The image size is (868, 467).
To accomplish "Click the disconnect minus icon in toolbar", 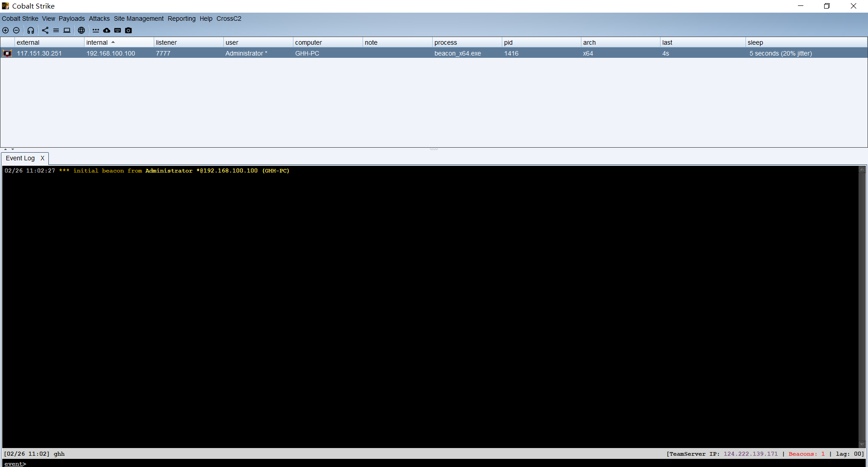I will click(16, 30).
